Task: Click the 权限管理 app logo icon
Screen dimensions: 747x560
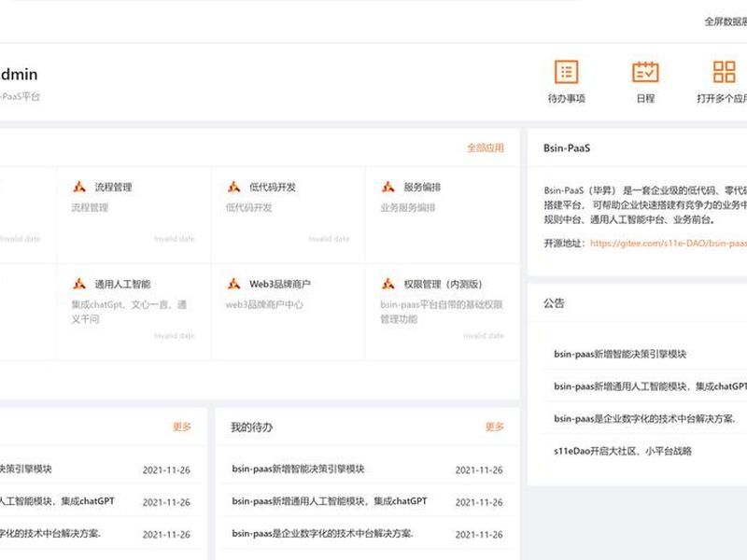Action: click(x=388, y=284)
